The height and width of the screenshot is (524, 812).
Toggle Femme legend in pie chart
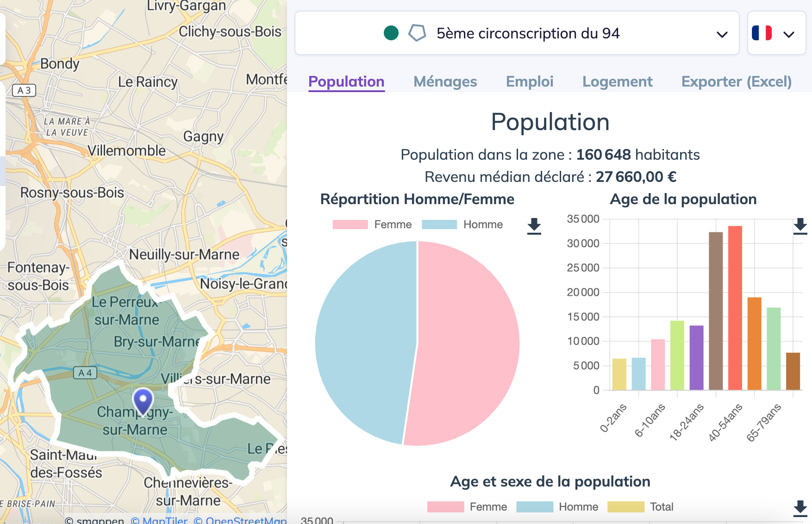(x=372, y=225)
